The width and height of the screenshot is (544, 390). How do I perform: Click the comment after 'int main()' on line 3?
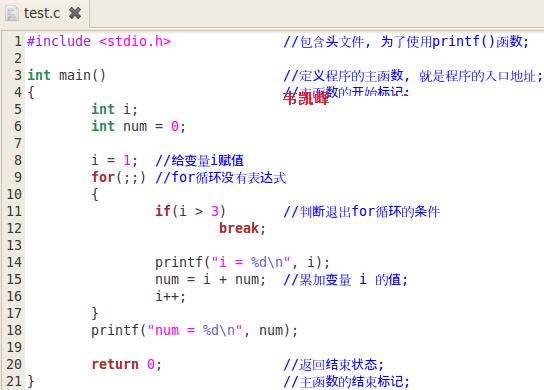(413, 75)
